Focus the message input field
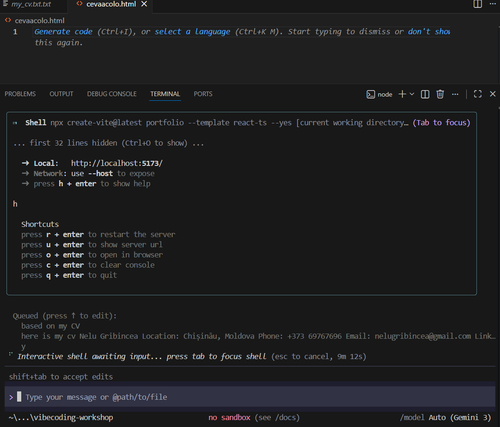 tap(250, 397)
